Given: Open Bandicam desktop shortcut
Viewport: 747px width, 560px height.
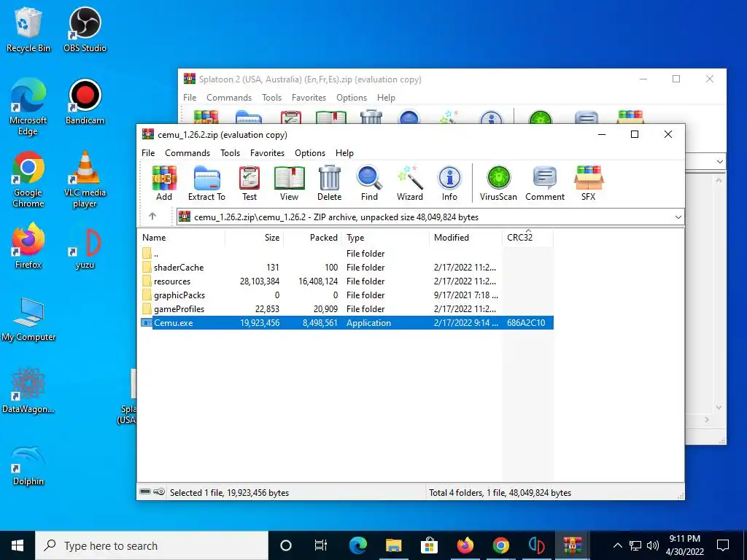Looking at the screenshot, I should (85, 102).
